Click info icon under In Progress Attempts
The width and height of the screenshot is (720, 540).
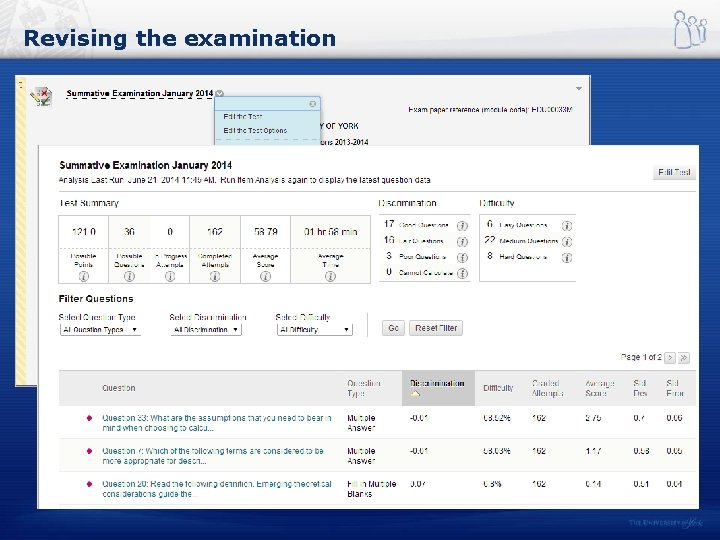coord(170,276)
